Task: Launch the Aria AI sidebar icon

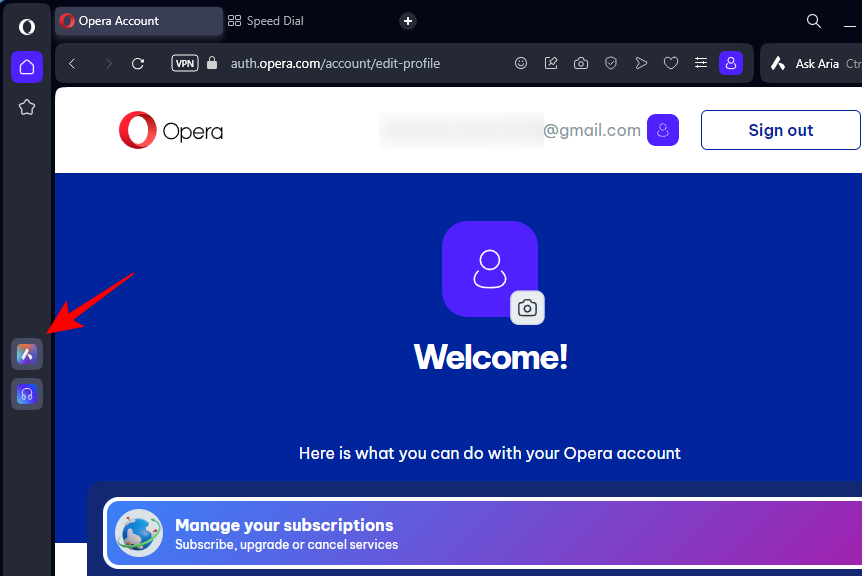Action: click(27, 354)
